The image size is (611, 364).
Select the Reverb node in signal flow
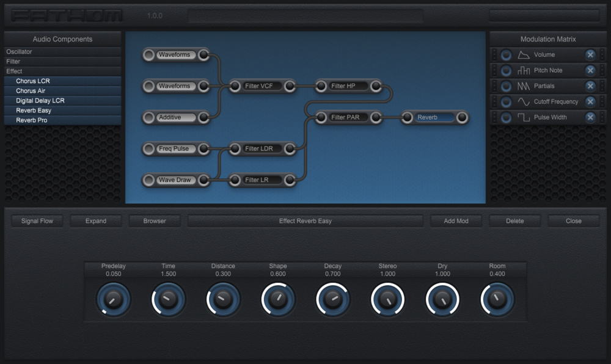tap(434, 117)
